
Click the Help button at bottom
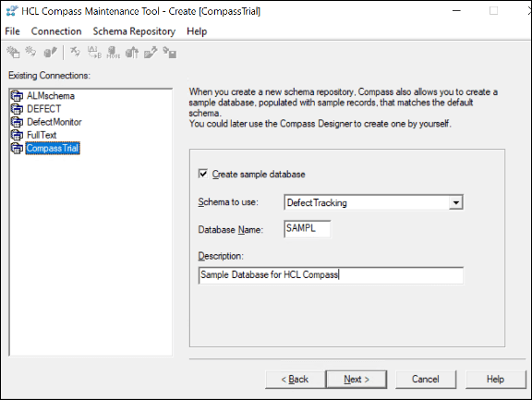point(495,379)
